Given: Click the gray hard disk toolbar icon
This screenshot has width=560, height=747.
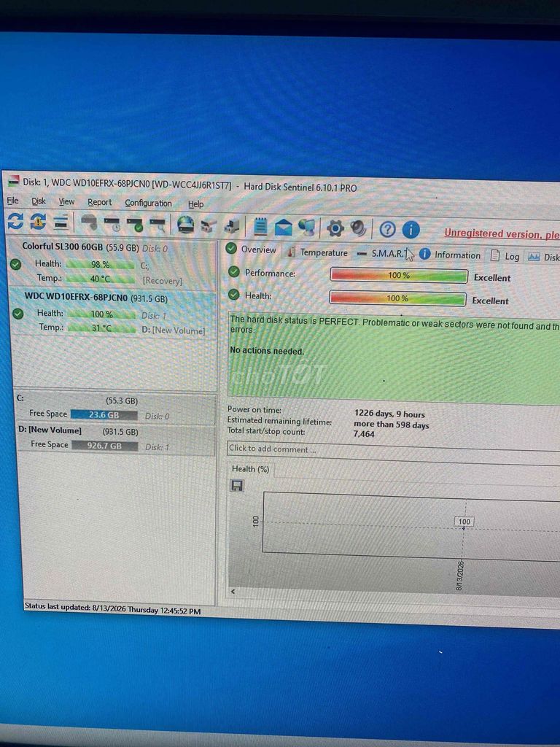Looking at the screenshot, I should pos(88,222).
